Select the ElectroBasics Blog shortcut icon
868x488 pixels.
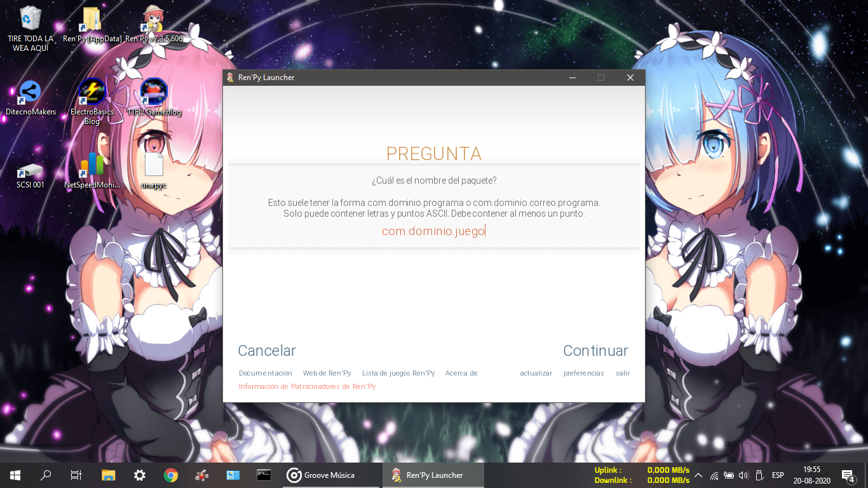coord(92,102)
